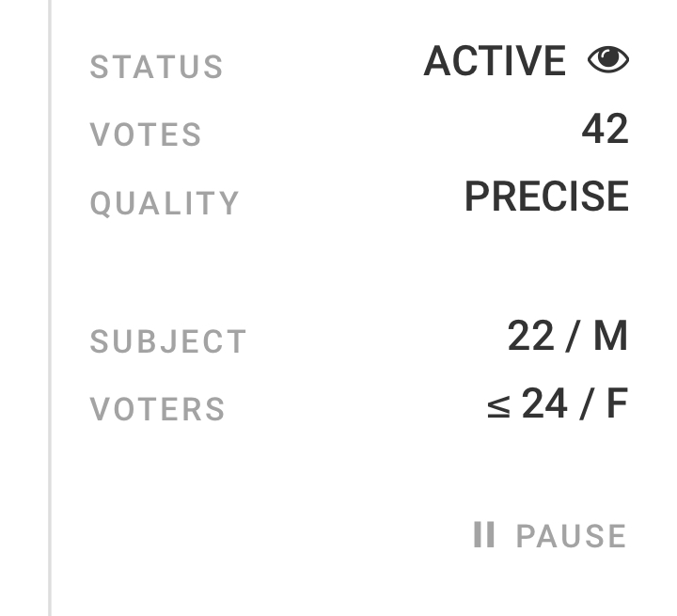Viewport: 677px width, 616px height.
Task: Click the blank gap between QUALITY and SUBJECT rows
Action: (x=357, y=270)
